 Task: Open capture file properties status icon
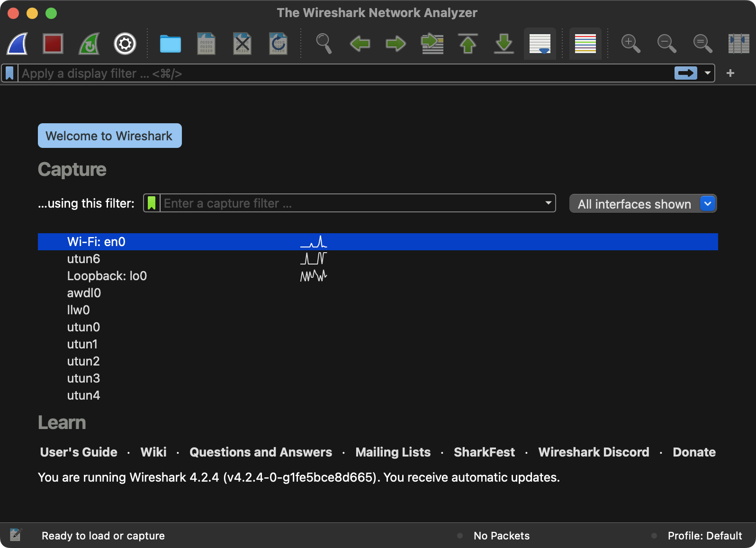pos(16,535)
